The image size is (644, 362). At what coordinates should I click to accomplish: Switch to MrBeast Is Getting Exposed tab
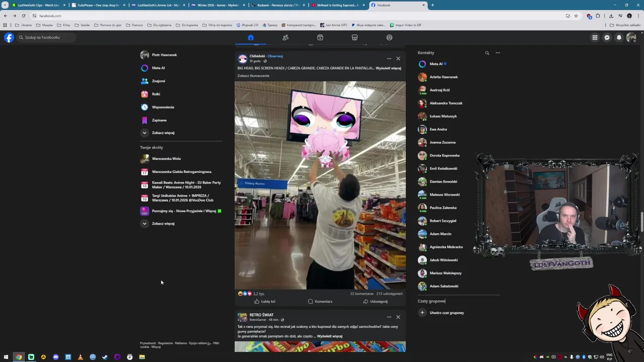tap(338, 5)
